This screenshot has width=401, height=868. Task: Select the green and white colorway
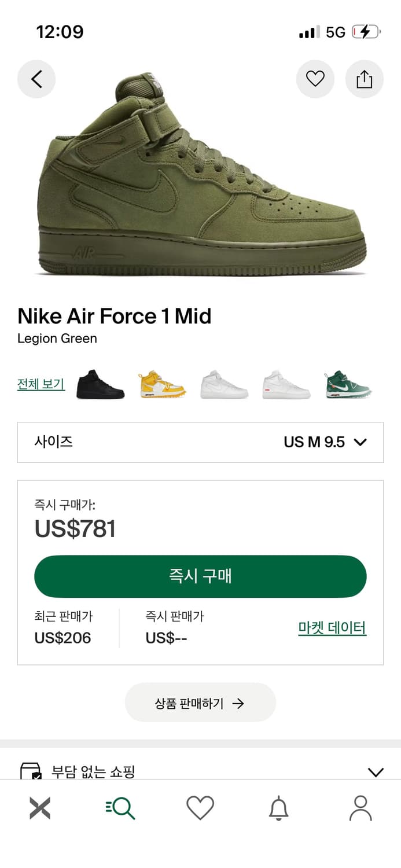[x=348, y=385]
